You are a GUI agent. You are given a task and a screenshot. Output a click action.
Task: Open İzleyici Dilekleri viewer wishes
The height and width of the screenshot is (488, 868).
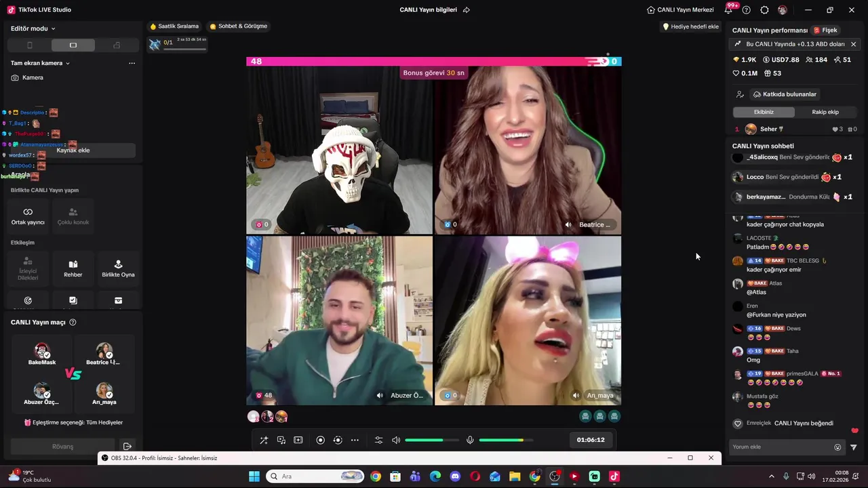(x=28, y=268)
